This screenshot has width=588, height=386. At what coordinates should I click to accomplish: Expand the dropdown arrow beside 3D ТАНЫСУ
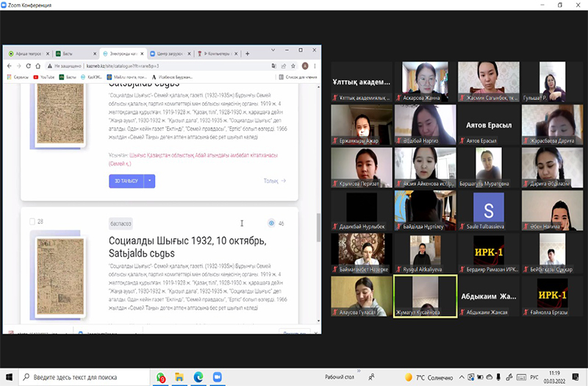(x=150, y=179)
